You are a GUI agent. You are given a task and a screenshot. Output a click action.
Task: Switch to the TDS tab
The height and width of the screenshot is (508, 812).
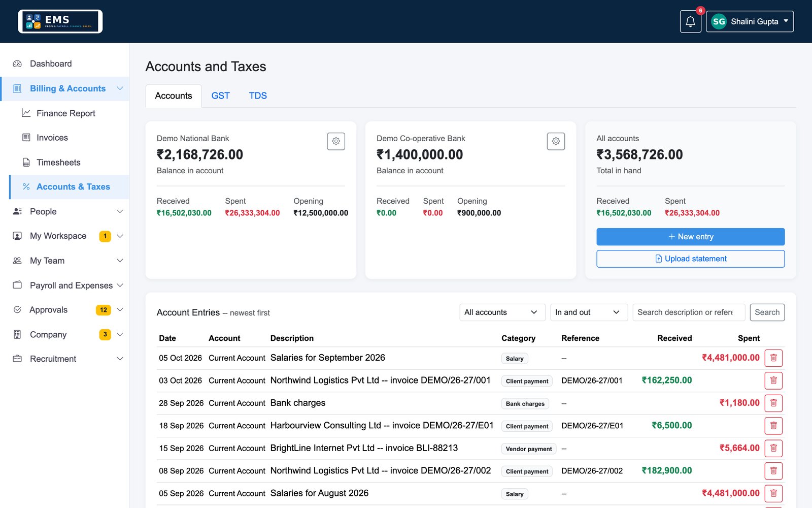pyautogui.click(x=258, y=96)
